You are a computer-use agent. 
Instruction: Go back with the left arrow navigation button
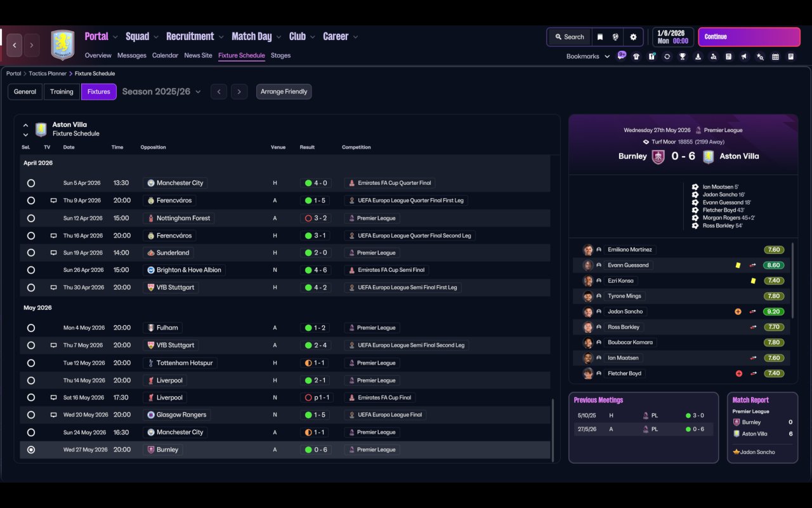click(x=15, y=45)
